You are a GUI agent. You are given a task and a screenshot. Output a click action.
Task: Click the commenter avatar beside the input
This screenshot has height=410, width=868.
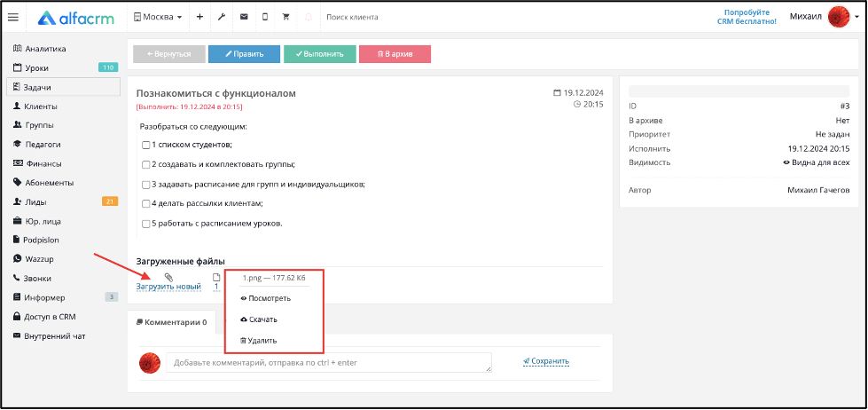pos(150,363)
